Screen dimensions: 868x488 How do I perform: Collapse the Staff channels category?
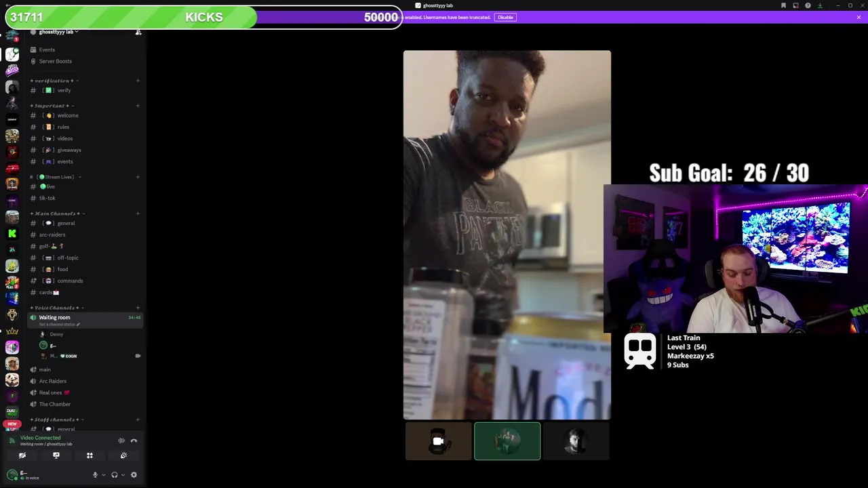click(56, 420)
